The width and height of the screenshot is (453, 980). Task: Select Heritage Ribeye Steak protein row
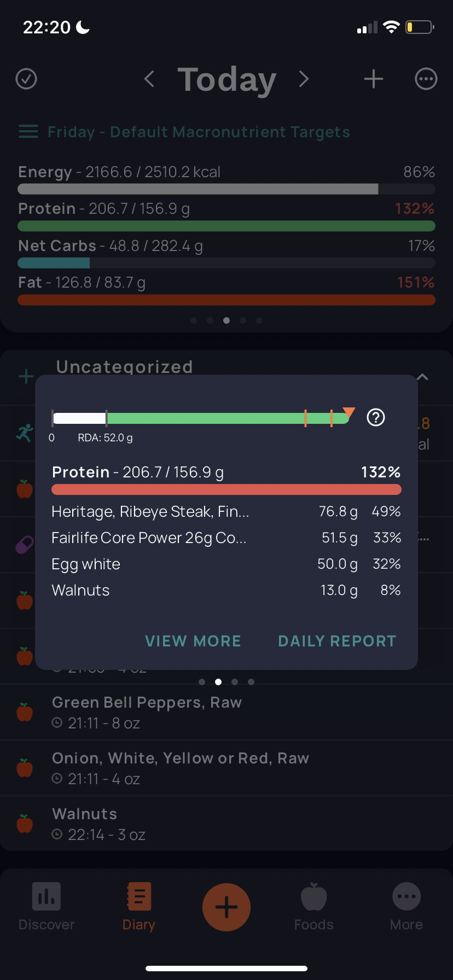click(x=226, y=512)
